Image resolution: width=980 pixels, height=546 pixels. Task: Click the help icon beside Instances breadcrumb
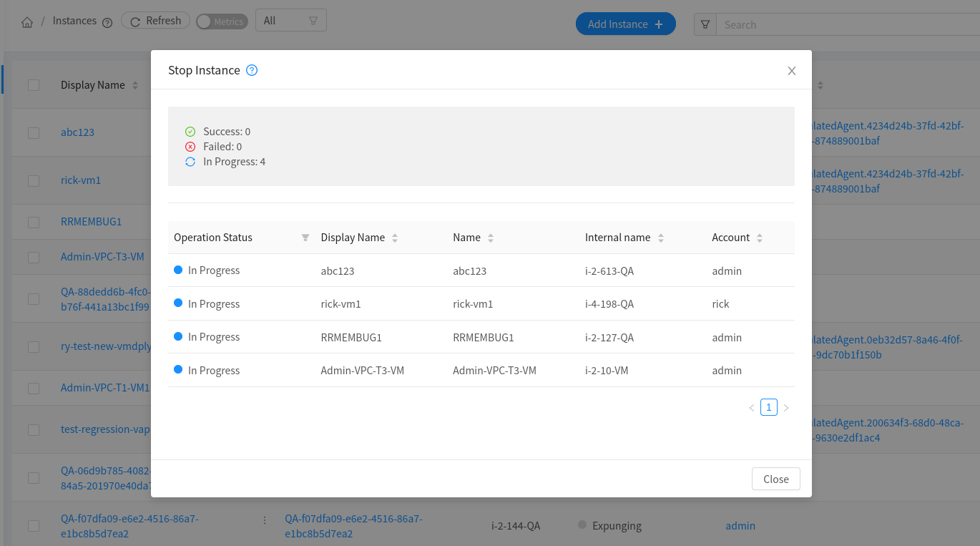[107, 22]
